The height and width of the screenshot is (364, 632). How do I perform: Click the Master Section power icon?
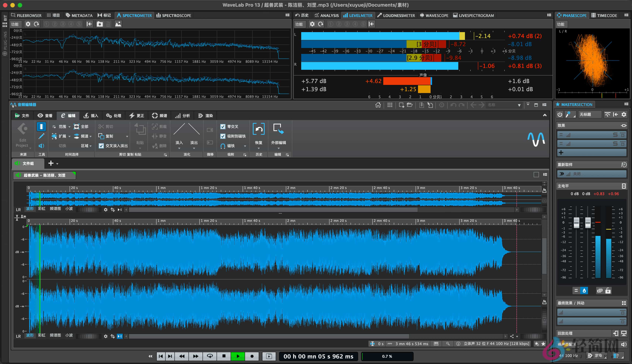(x=560, y=114)
